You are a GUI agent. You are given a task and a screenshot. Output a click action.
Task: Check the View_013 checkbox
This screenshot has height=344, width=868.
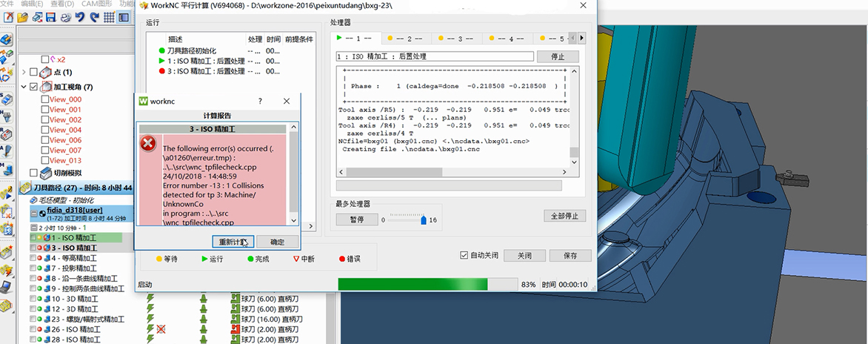[x=45, y=161]
